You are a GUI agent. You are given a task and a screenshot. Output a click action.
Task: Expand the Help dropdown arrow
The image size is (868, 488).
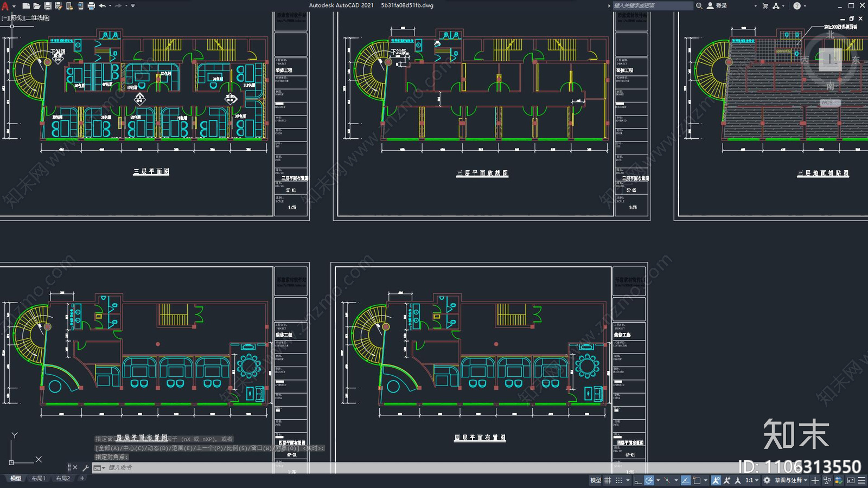point(805,6)
